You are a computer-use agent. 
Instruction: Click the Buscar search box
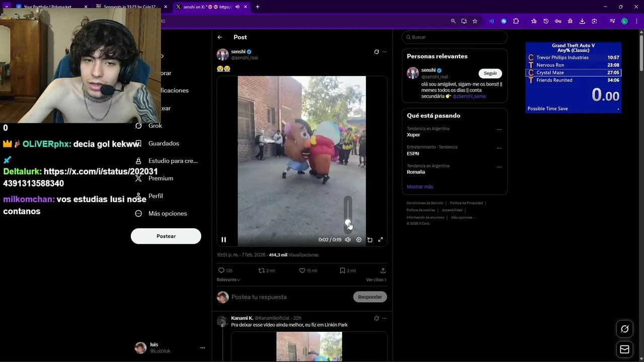pos(454,37)
